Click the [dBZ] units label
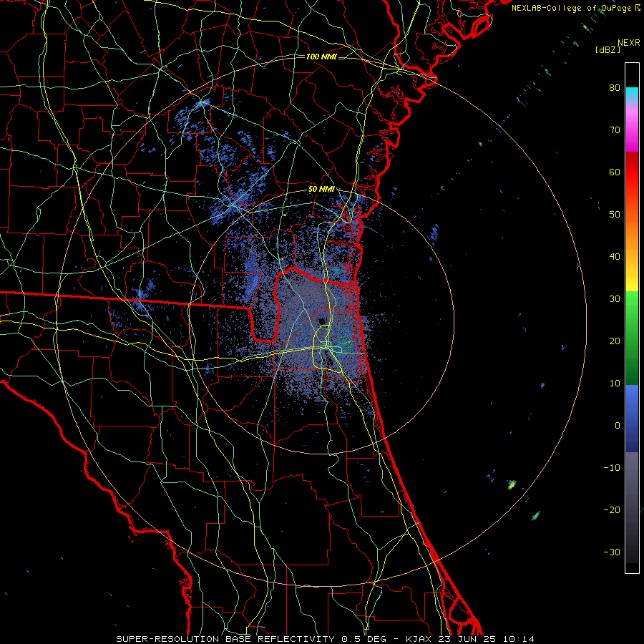The height and width of the screenshot is (644, 644). click(608, 50)
